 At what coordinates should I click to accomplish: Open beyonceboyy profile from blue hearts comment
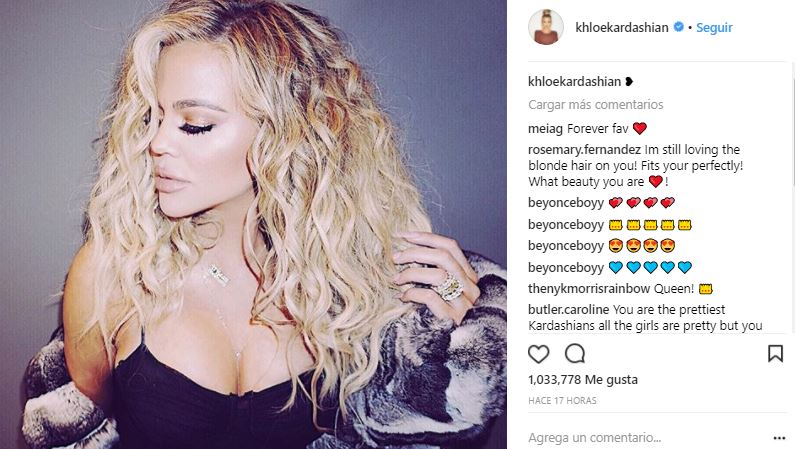pyautogui.click(x=566, y=268)
